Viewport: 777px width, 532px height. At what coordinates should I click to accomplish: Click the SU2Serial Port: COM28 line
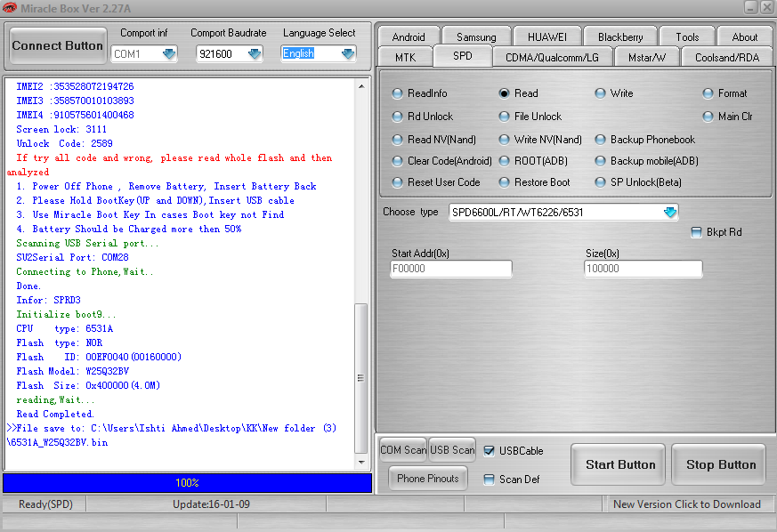(x=72, y=257)
